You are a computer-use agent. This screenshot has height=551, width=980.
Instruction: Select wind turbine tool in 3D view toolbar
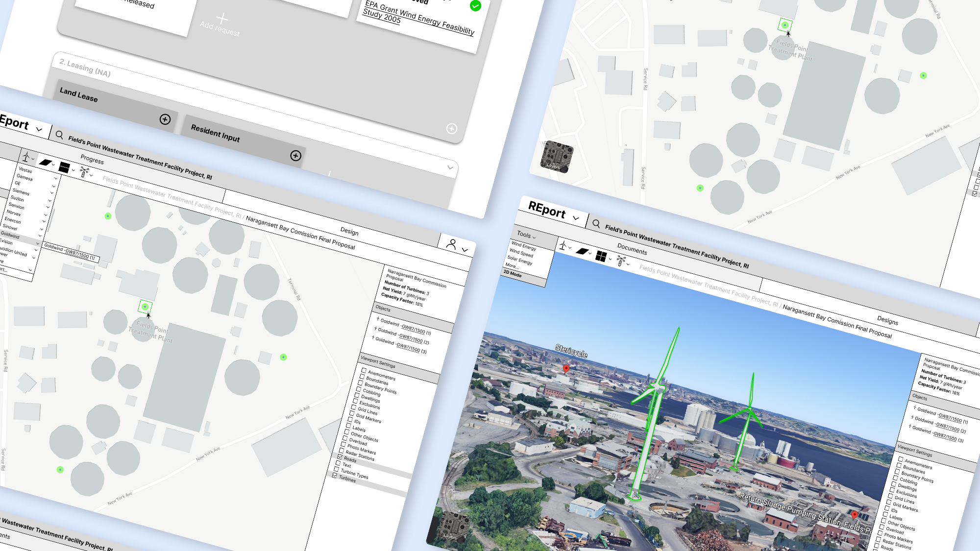pos(563,246)
